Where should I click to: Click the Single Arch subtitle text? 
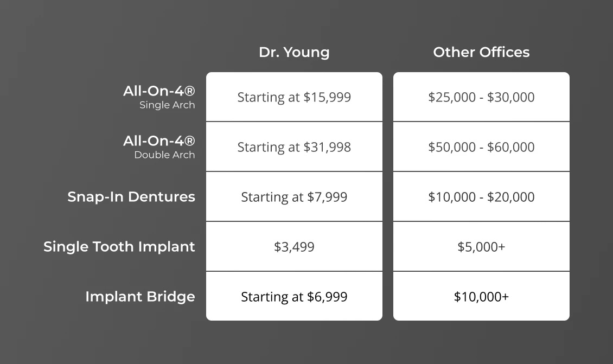[167, 105]
